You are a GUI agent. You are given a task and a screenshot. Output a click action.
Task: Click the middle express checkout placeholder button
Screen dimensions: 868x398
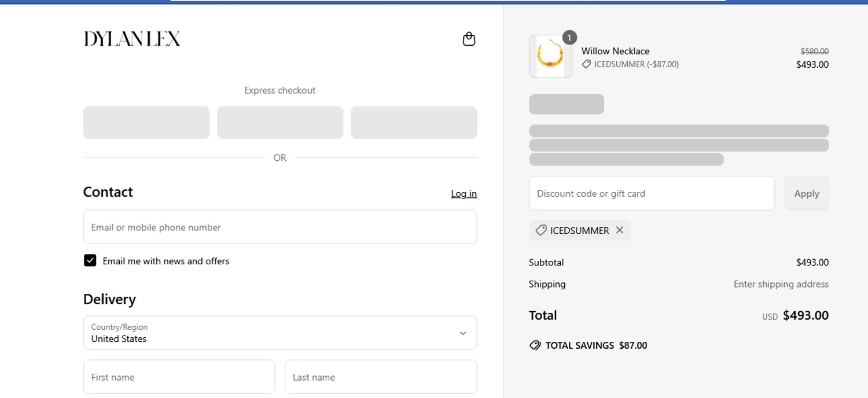280,122
